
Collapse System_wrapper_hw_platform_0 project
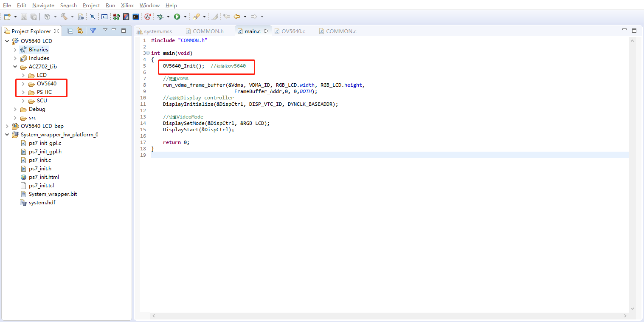[x=7, y=135]
